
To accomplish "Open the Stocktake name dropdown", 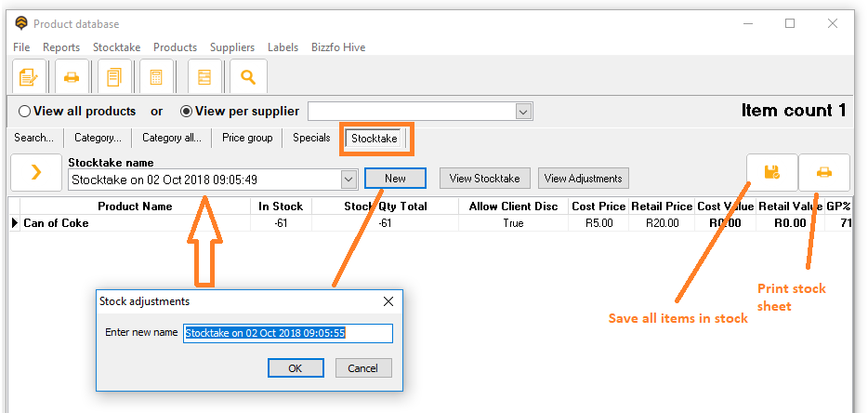I will pyautogui.click(x=349, y=179).
